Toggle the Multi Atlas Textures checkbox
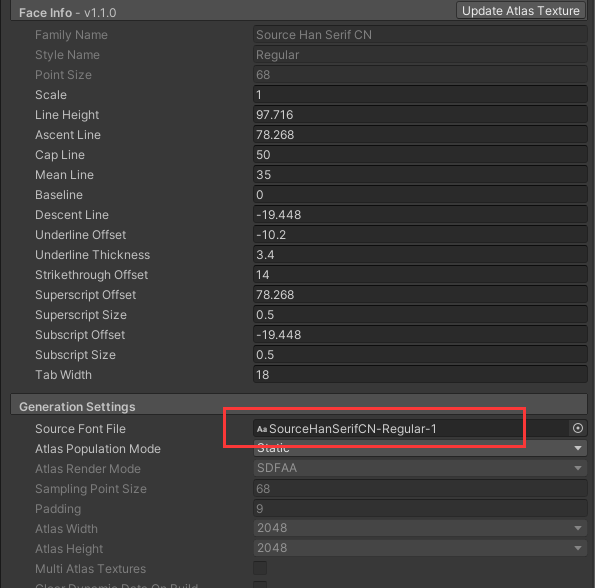Image resolution: width=595 pixels, height=588 pixels. [260, 568]
